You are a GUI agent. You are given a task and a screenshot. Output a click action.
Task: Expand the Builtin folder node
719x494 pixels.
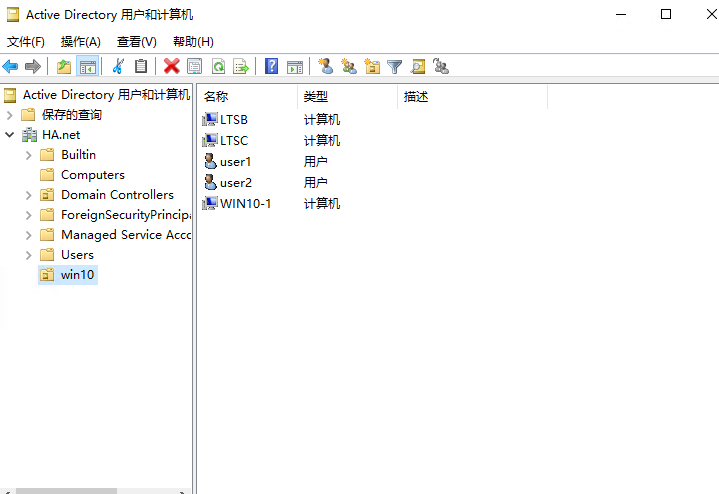click(x=28, y=155)
